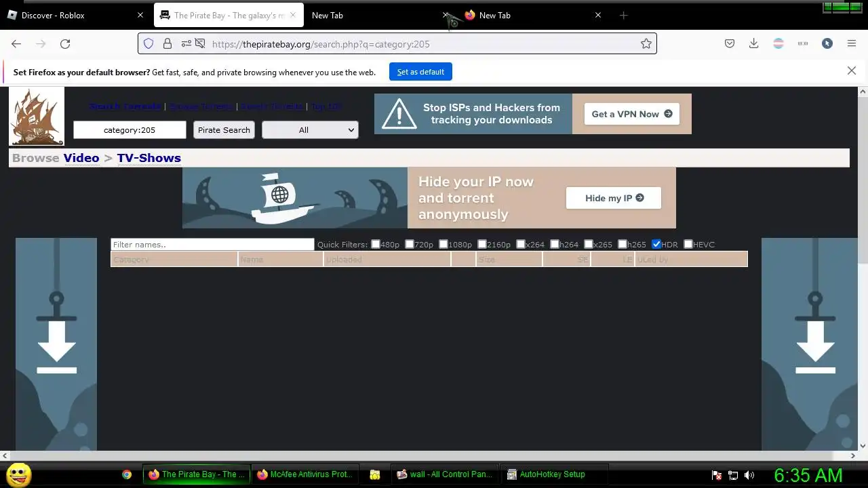This screenshot has width=868, height=488.
Task: Tick the x264 filter checkbox
Action: [521, 244]
